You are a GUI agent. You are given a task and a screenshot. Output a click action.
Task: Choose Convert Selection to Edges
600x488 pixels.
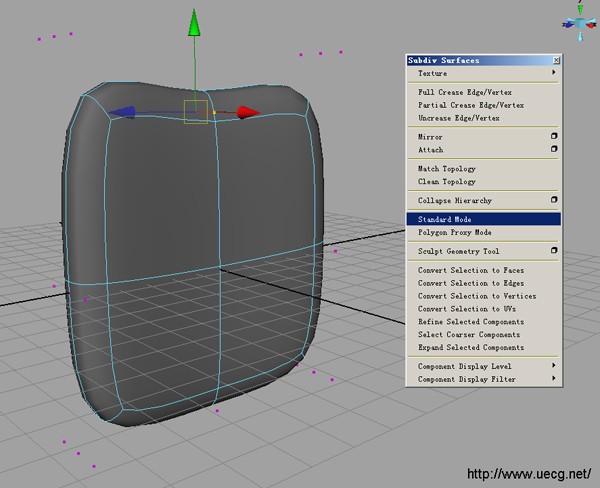(x=484, y=283)
